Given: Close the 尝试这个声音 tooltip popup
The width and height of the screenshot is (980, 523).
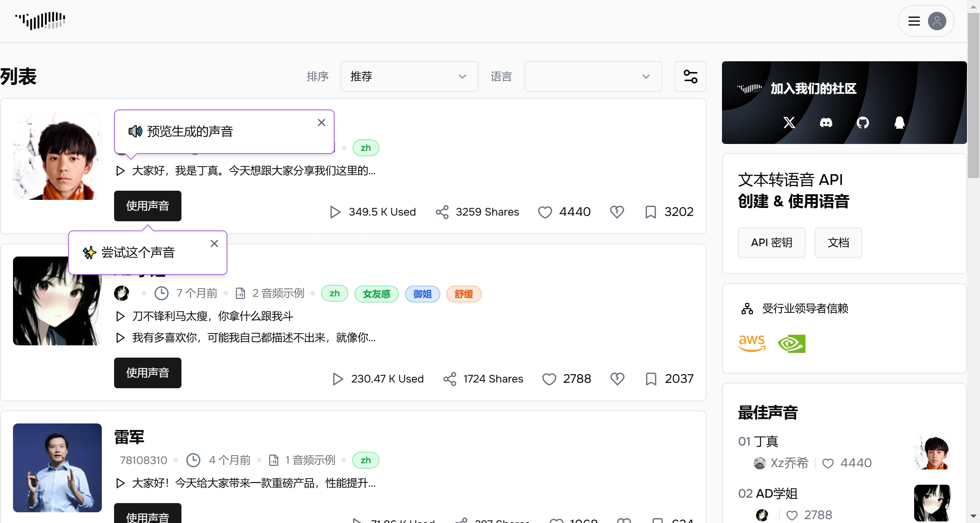Looking at the screenshot, I should tap(214, 243).
